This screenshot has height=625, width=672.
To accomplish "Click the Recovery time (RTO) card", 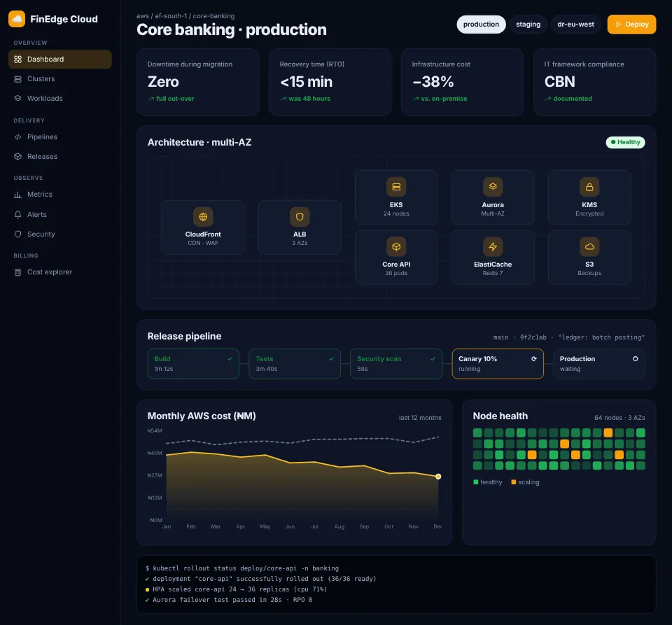I will tap(330, 83).
